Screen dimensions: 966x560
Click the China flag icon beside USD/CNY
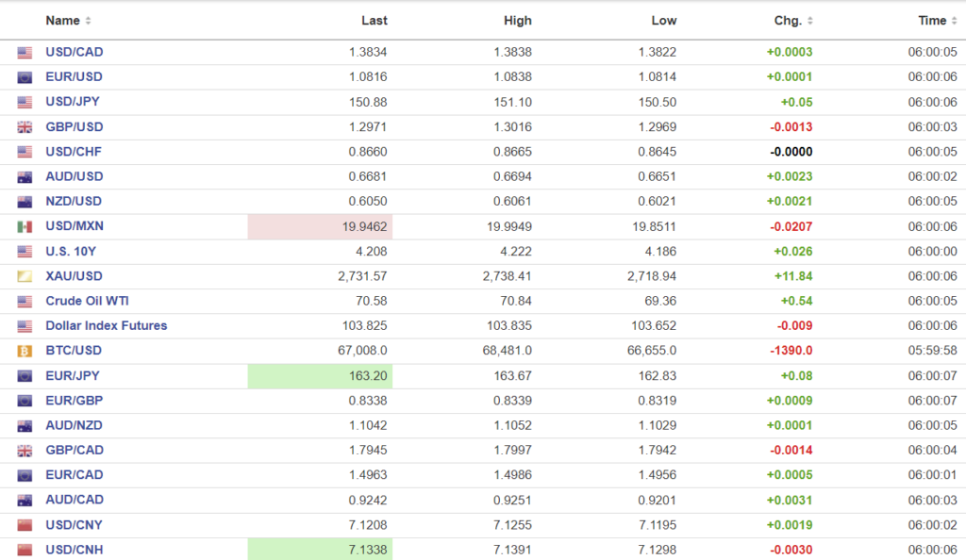[25, 525]
